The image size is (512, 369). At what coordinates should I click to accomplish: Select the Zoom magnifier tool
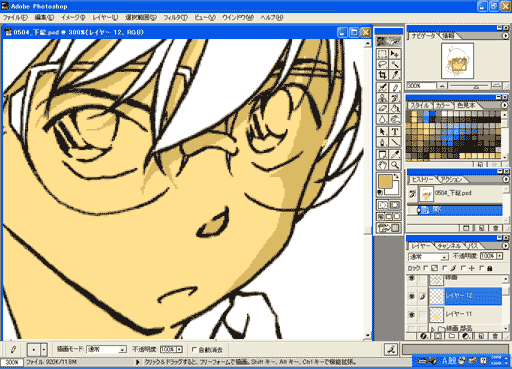point(395,165)
